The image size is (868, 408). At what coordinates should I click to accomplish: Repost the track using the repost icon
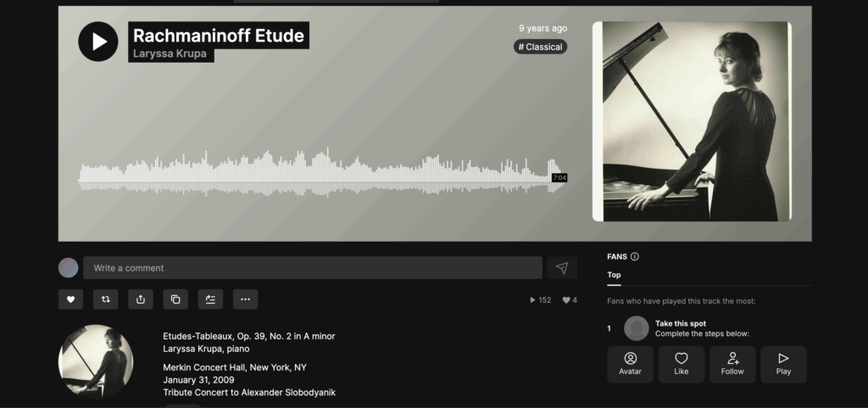106,299
